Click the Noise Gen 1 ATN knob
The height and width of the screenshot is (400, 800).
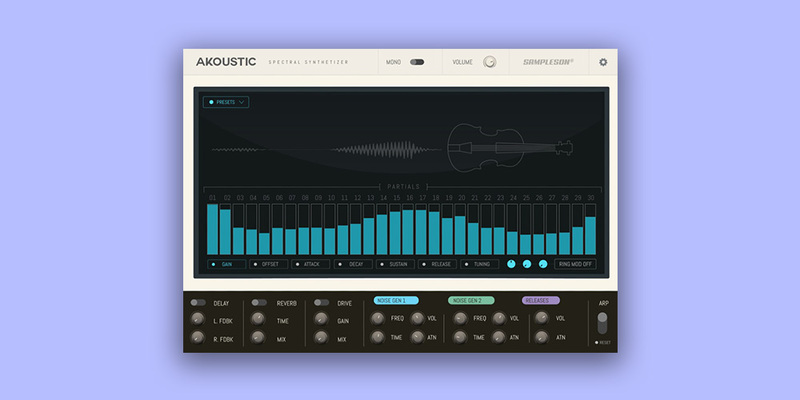tap(417, 337)
